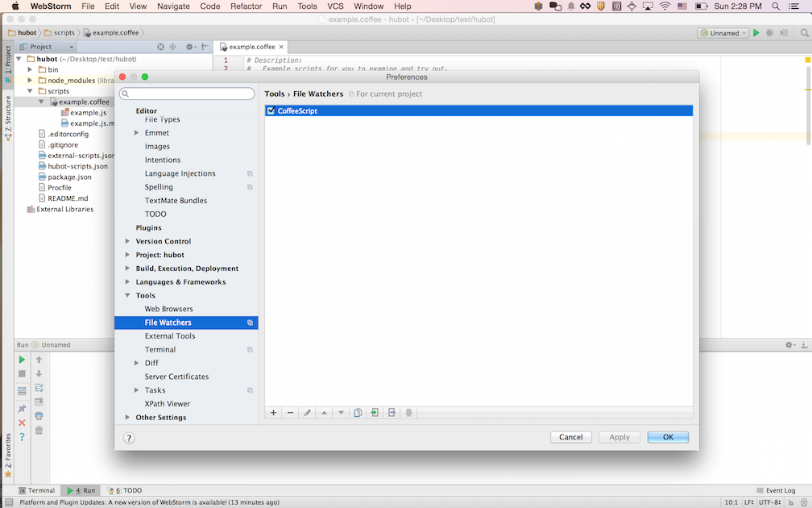The height and width of the screenshot is (508, 812).
Task: Open the Project panel gear settings
Action: click(x=189, y=47)
